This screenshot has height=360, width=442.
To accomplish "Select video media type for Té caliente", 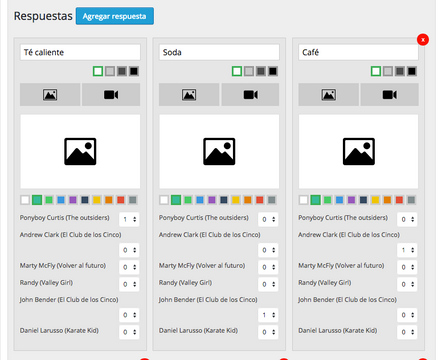I will click(111, 95).
